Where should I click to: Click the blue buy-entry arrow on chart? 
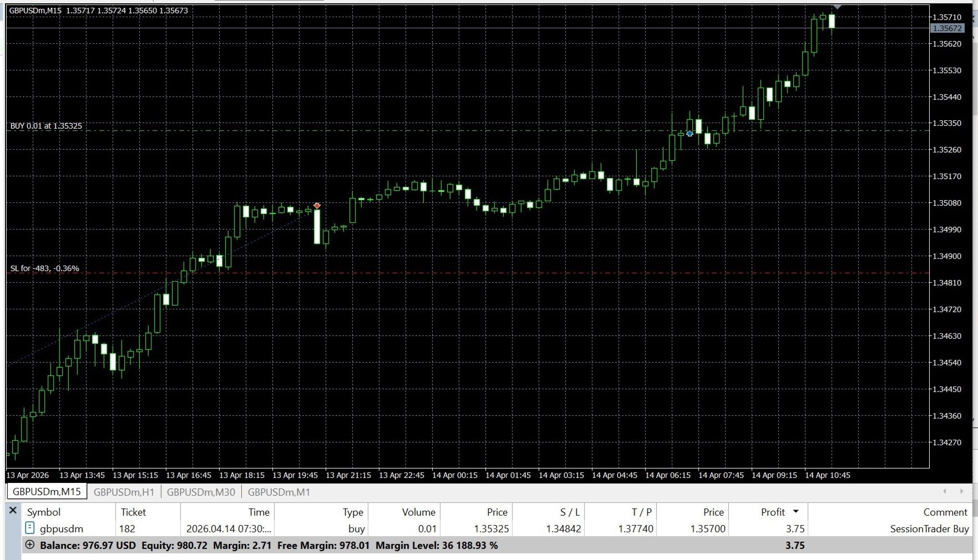tap(690, 134)
